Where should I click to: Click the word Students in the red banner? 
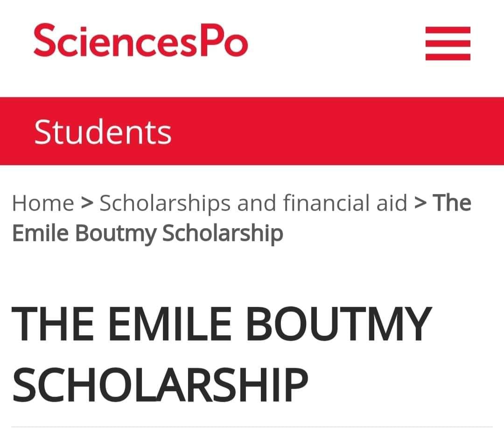click(x=103, y=132)
